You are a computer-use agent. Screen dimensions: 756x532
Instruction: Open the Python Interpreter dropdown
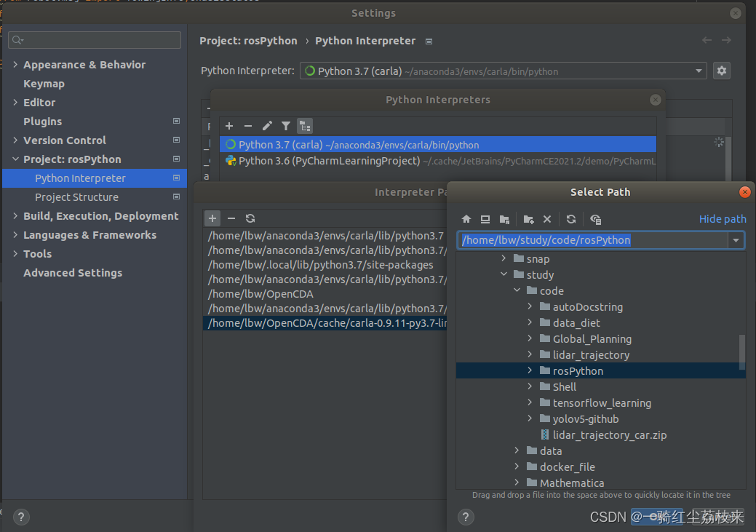pos(699,71)
